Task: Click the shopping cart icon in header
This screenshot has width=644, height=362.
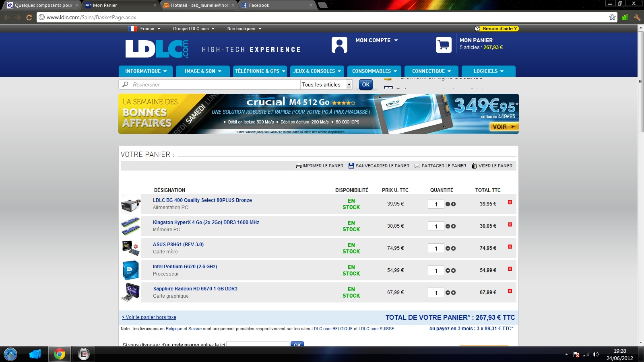Action: tap(444, 45)
